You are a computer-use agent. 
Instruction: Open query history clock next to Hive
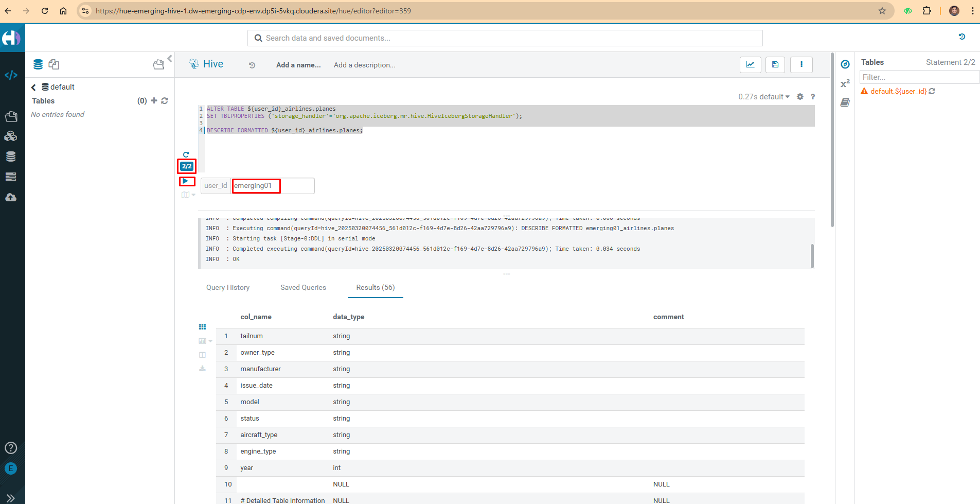252,65
